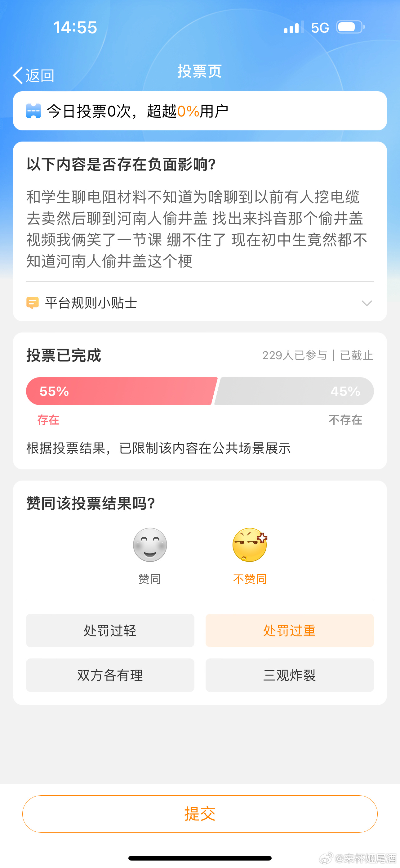Viewport: 400px width, 868px height.
Task: Choose the 处罚过轻 reason option
Action: pyautogui.click(x=110, y=630)
